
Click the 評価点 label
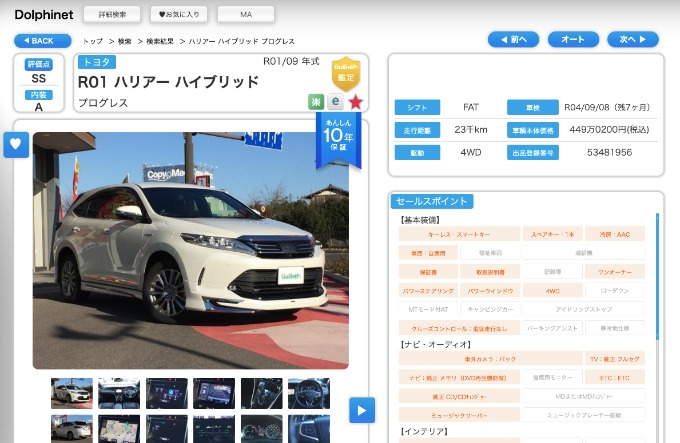coord(39,64)
